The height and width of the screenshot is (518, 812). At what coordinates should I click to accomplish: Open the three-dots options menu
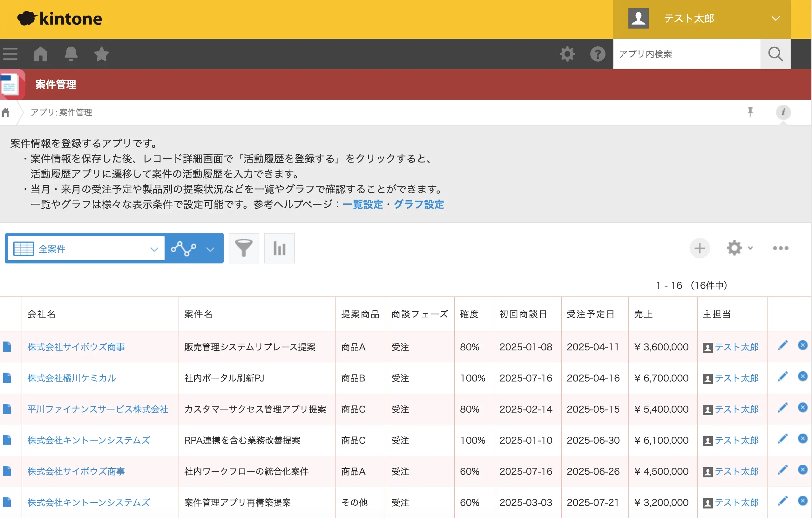(781, 248)
